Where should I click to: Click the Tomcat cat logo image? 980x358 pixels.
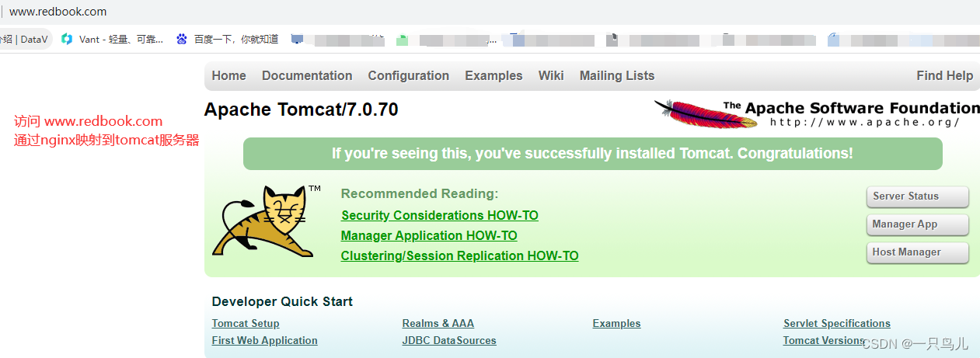[267, 221]
